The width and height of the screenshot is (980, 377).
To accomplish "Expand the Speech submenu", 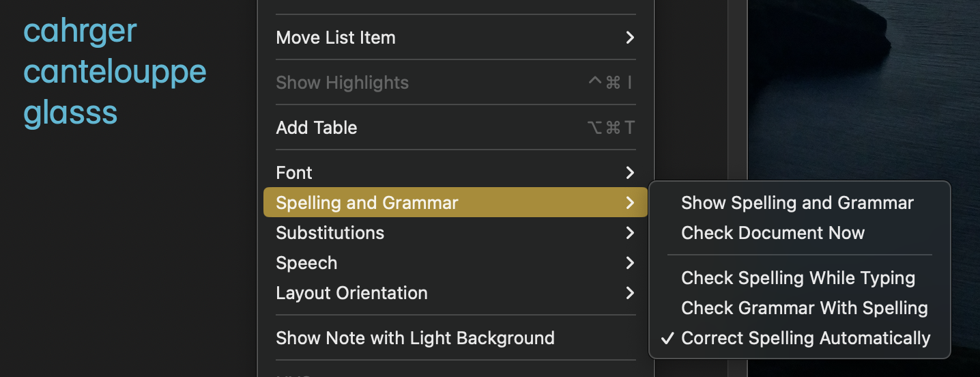I will pyautogui.click(x=306, y=263).
